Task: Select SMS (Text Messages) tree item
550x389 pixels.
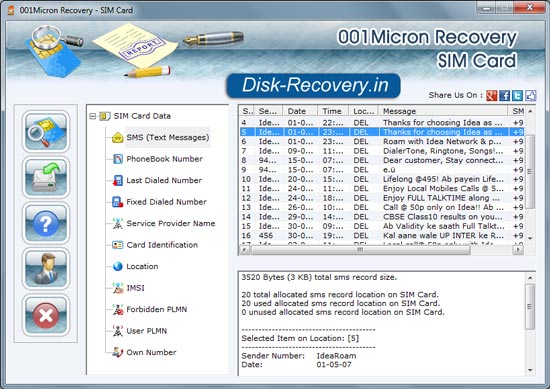Action: 168,138
